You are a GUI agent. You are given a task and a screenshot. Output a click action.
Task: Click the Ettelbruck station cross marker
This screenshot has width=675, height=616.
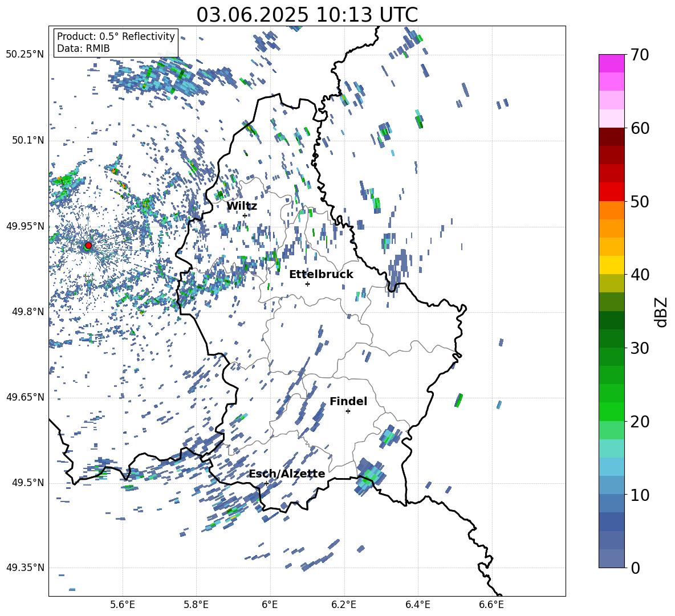307,284
